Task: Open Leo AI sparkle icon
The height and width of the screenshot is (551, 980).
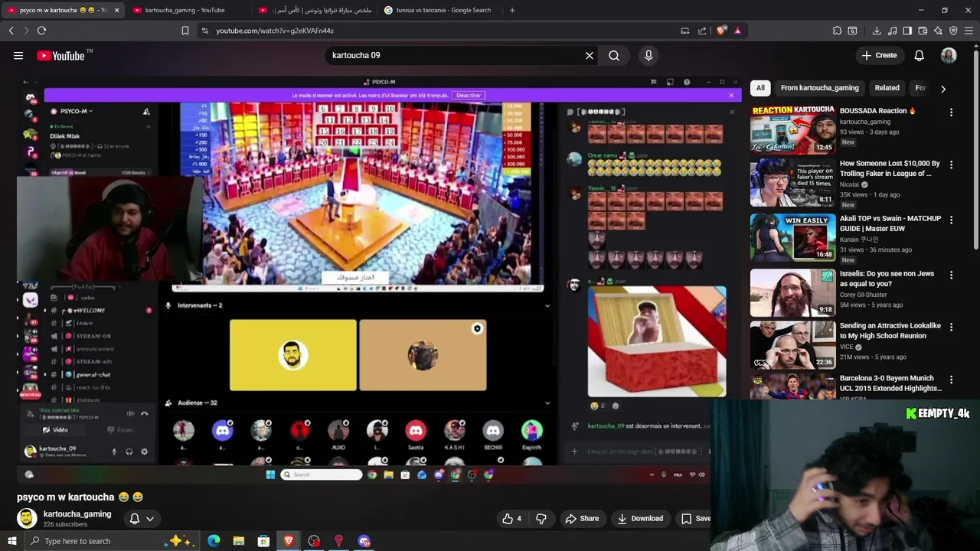Action: (x=938, y=31)
